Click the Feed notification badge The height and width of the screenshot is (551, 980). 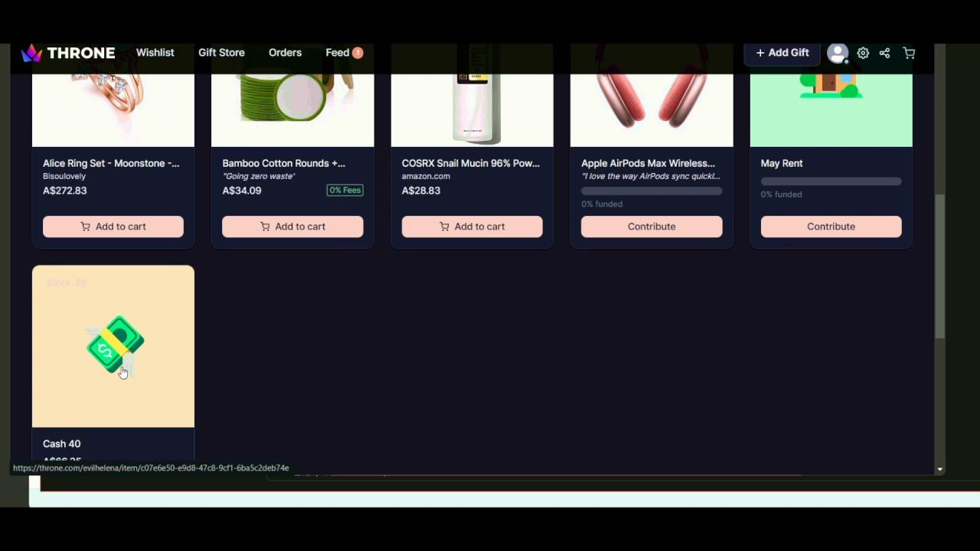tap(358, 53)
